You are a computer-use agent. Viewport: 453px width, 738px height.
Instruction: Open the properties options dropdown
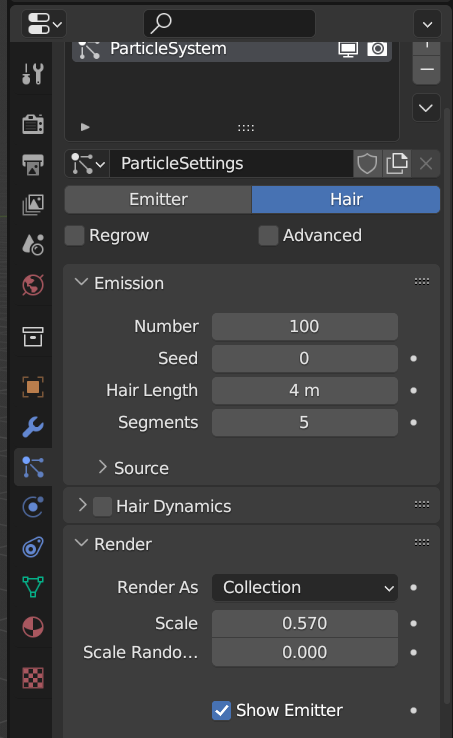pos(427,24)
